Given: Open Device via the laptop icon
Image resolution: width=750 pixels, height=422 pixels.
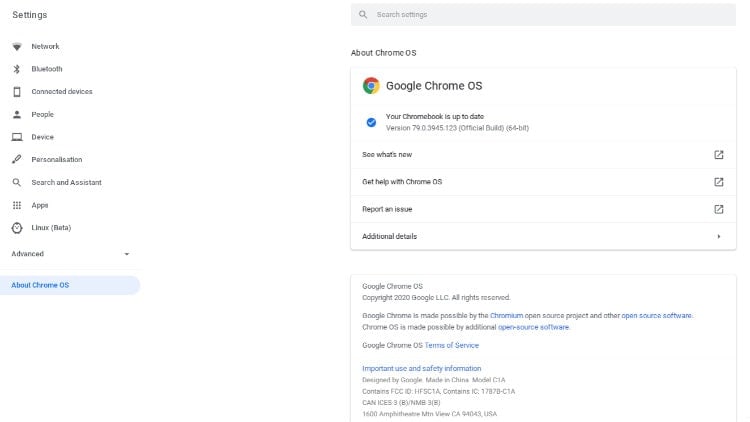Looking at the screenshot, I should [x=17, y=137].
